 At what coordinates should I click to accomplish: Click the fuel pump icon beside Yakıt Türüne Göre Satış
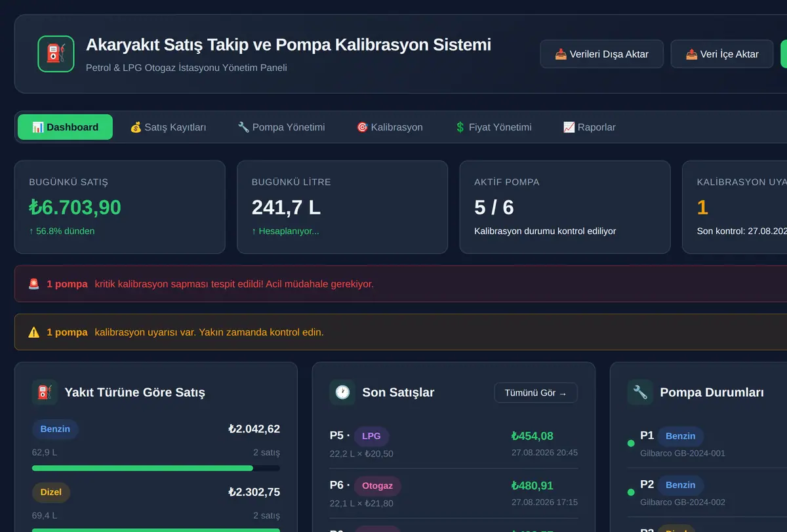pos(45,392)
